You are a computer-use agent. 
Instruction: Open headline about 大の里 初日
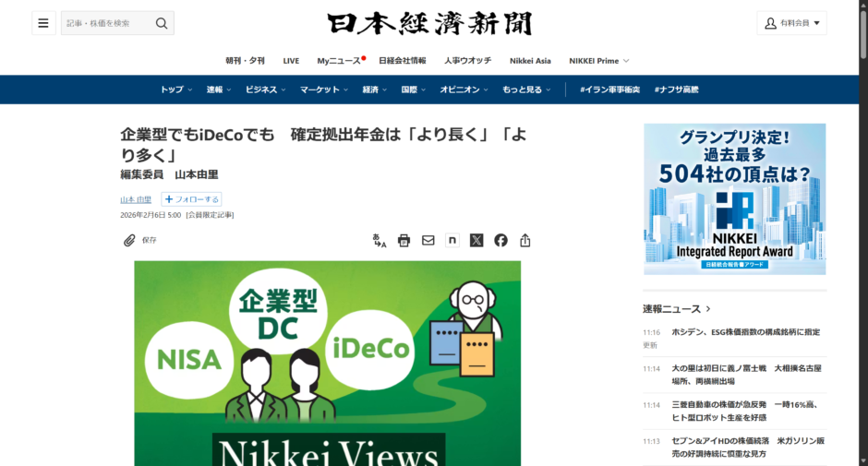[x=746, y=375]
